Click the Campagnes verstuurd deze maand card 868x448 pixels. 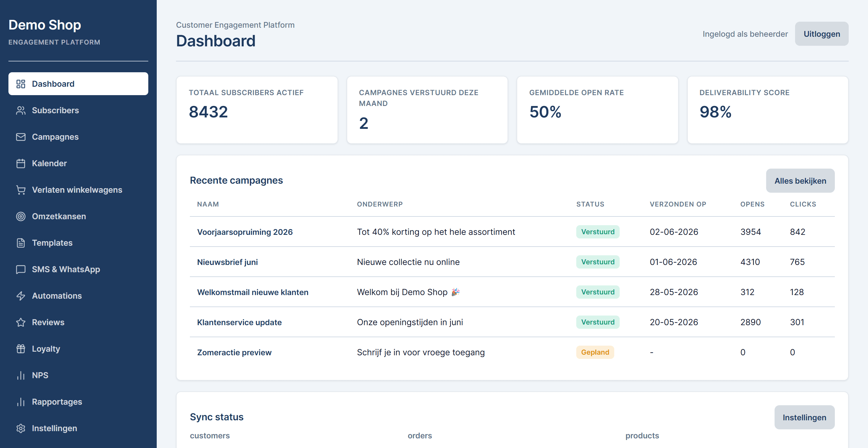coord(427,110)
